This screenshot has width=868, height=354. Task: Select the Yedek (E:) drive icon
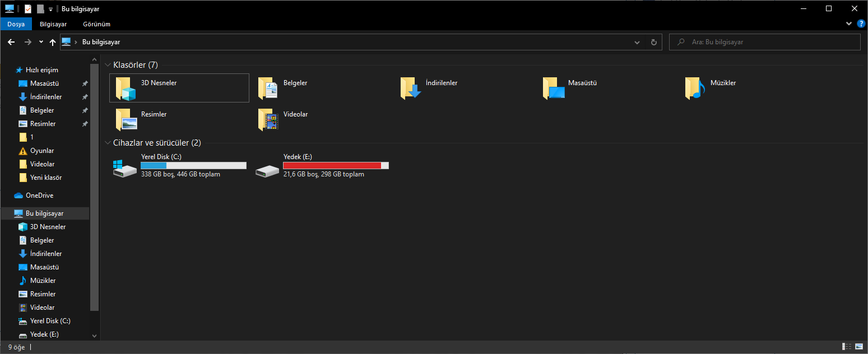(267, 171)
